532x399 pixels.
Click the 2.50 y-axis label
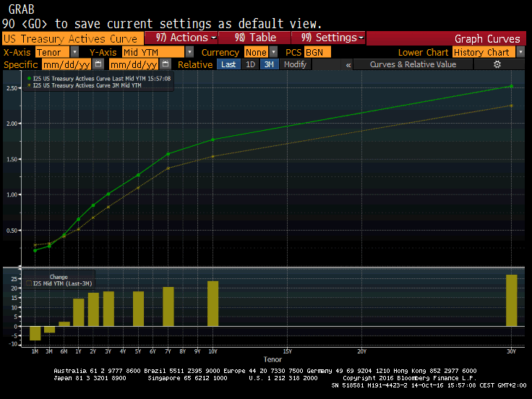click(12, 88)
